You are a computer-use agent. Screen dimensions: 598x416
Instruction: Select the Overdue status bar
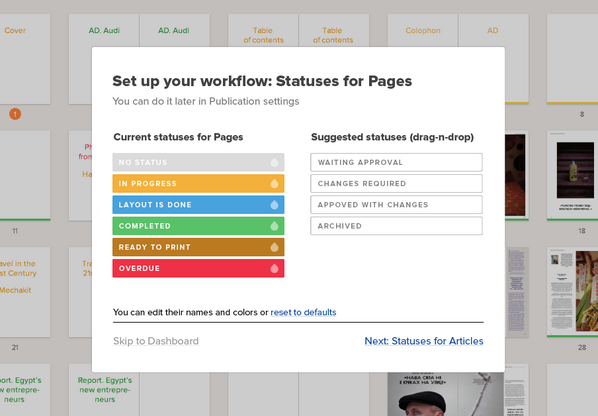point(198,268)
